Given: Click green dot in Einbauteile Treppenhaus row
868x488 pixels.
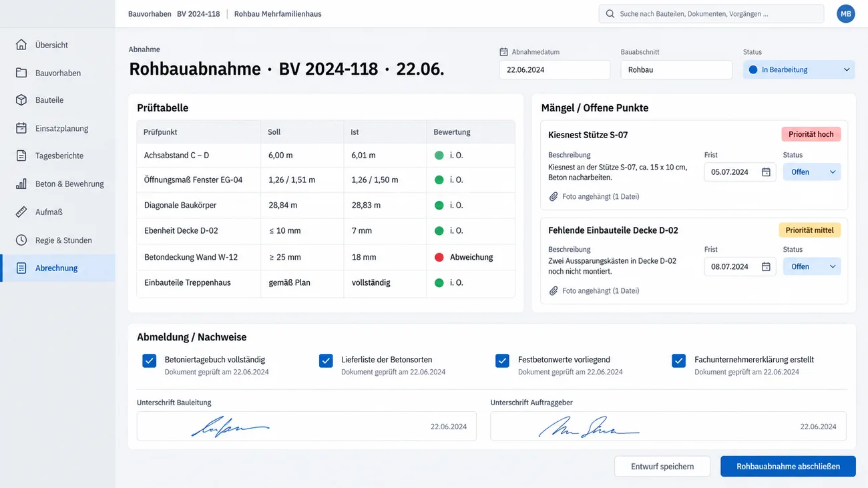Looking at the screenshot, I should coord(439,282).
